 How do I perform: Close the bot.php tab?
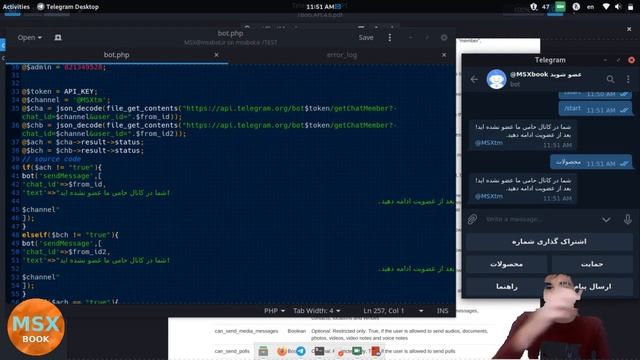tap(216, 55)
